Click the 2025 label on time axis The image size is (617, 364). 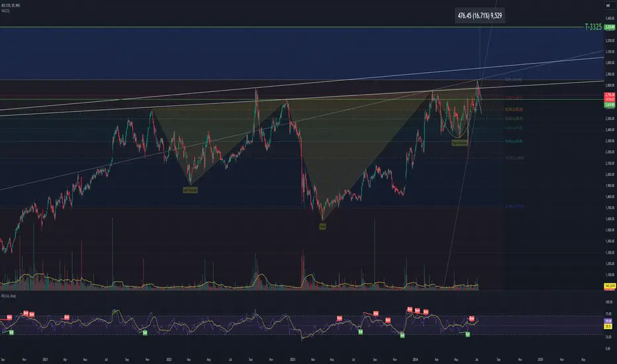[540, 359]
